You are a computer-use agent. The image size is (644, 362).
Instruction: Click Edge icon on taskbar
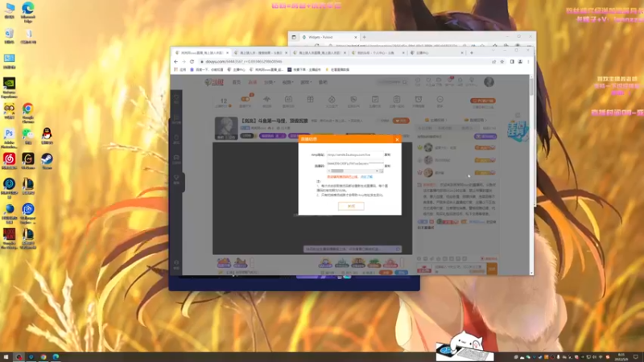coord(56,357)
